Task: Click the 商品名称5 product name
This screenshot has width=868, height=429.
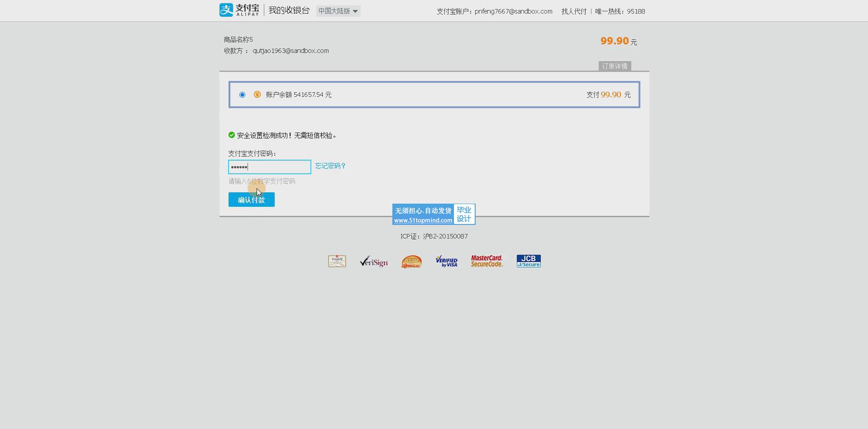Action: click(x=238, y=39)
